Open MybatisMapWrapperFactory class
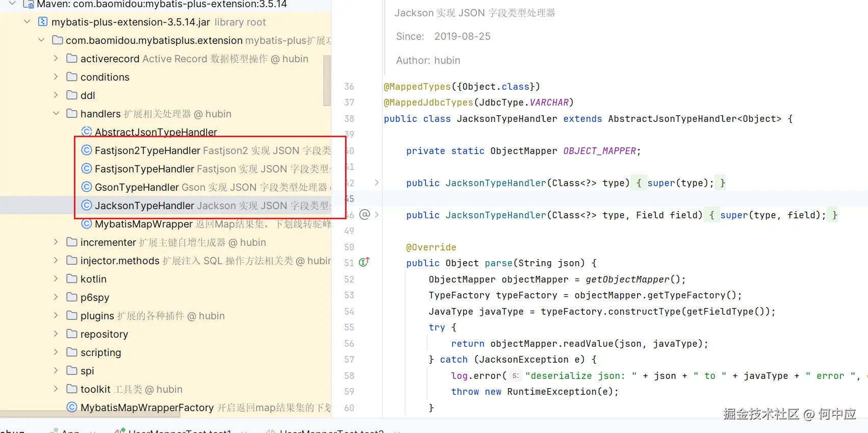Image resolution: width=868 pixels, height=433 pixels. pyautogui.click(x=147, y=407)
